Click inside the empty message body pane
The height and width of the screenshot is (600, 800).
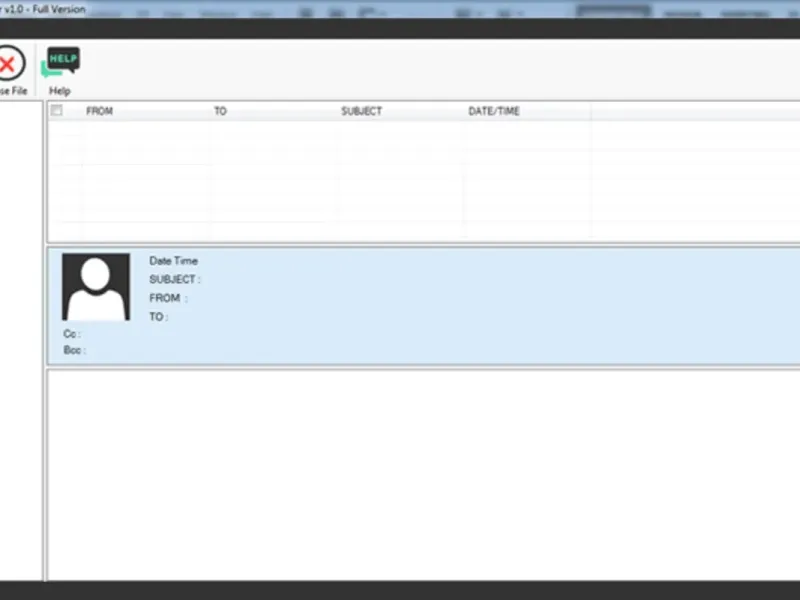423,474
